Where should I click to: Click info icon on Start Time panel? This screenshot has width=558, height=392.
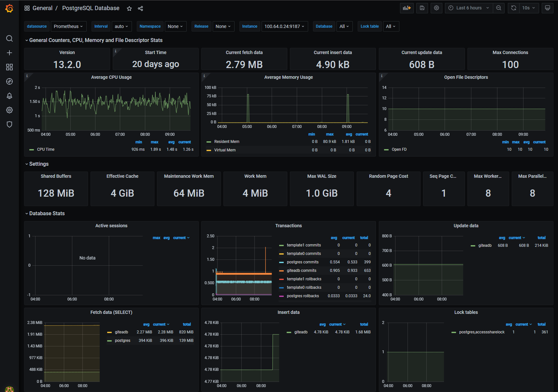click(115, 51)
